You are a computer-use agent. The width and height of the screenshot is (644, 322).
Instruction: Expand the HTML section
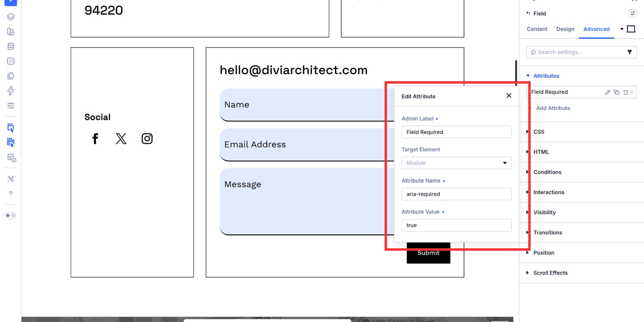click(541, 152)
